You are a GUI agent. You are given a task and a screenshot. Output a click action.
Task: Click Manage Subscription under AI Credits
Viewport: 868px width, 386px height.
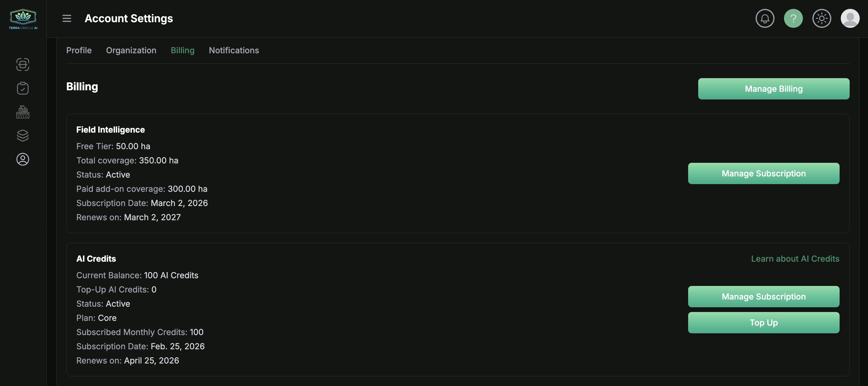(x=763, y=296)
